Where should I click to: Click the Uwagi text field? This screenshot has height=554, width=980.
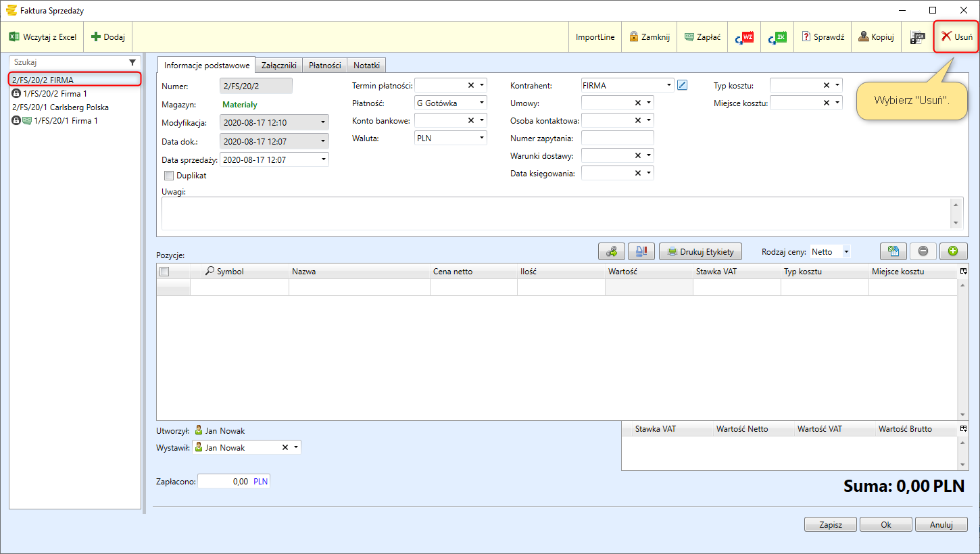coord(554,213)
